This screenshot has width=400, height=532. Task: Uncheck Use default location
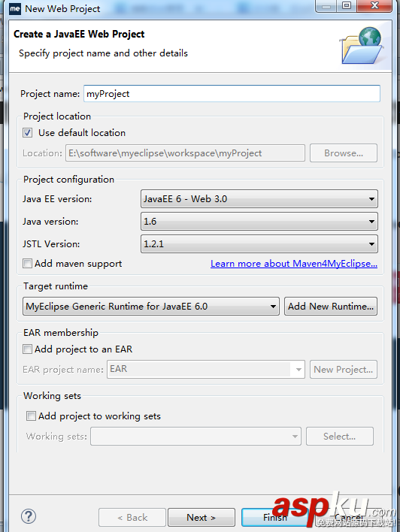click(28, 133)
